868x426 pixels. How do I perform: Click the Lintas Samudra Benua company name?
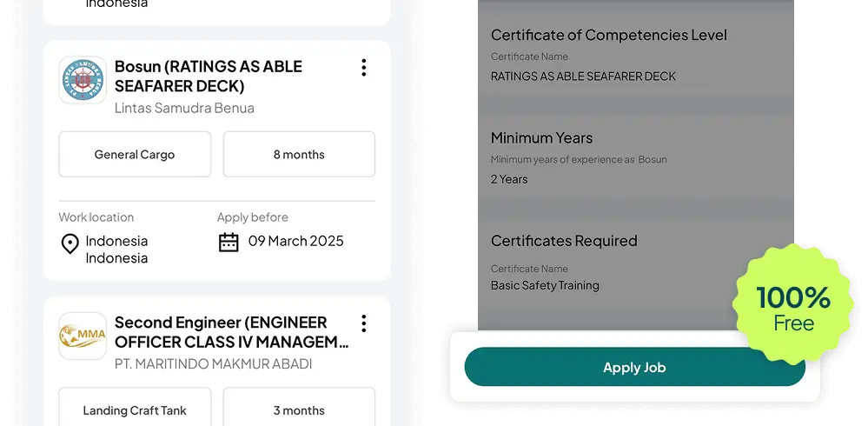tap(184, 109)
